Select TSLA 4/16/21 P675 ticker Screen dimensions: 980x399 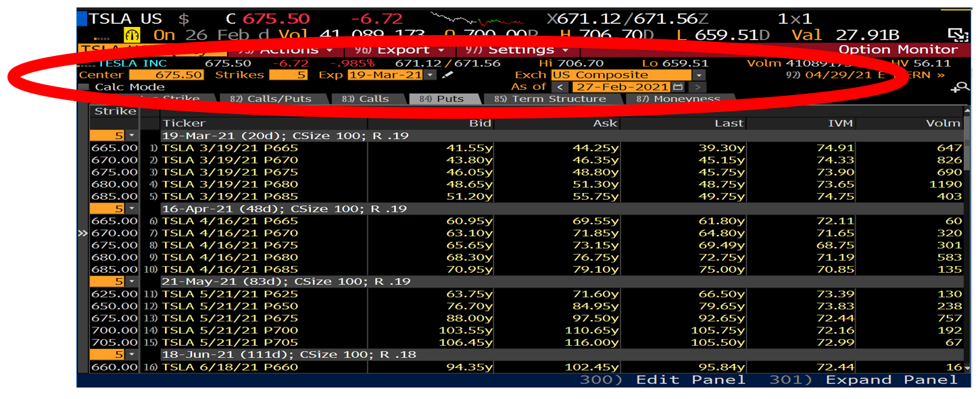point(230,245)
